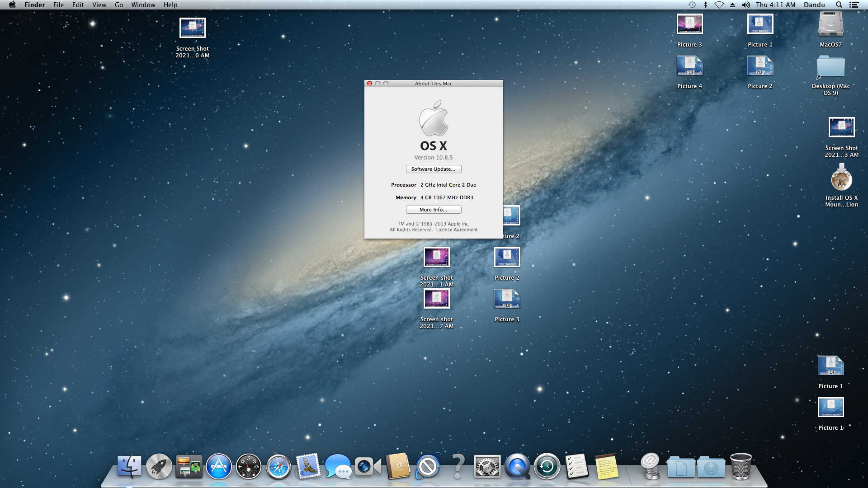
Task: Open Messages speech bubble in Dock
Action: pos(338,466)
